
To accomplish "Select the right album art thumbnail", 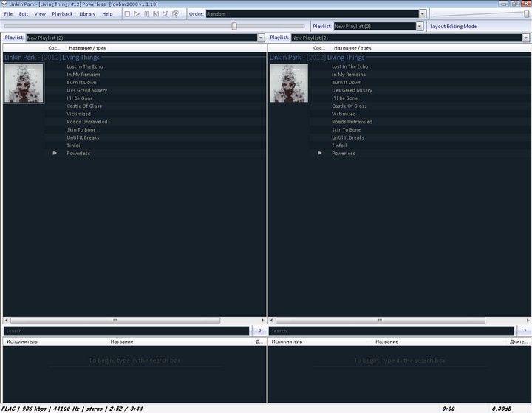I will pos(289,83).
